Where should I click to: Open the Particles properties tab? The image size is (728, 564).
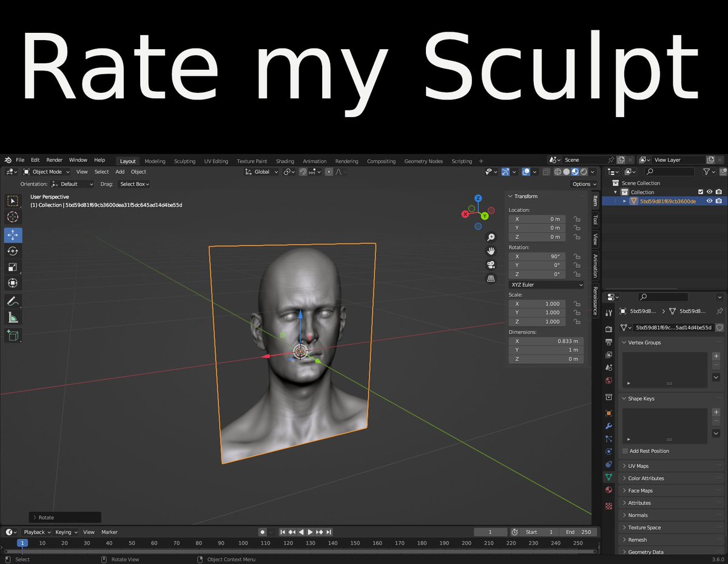click(x=608, y=439)
